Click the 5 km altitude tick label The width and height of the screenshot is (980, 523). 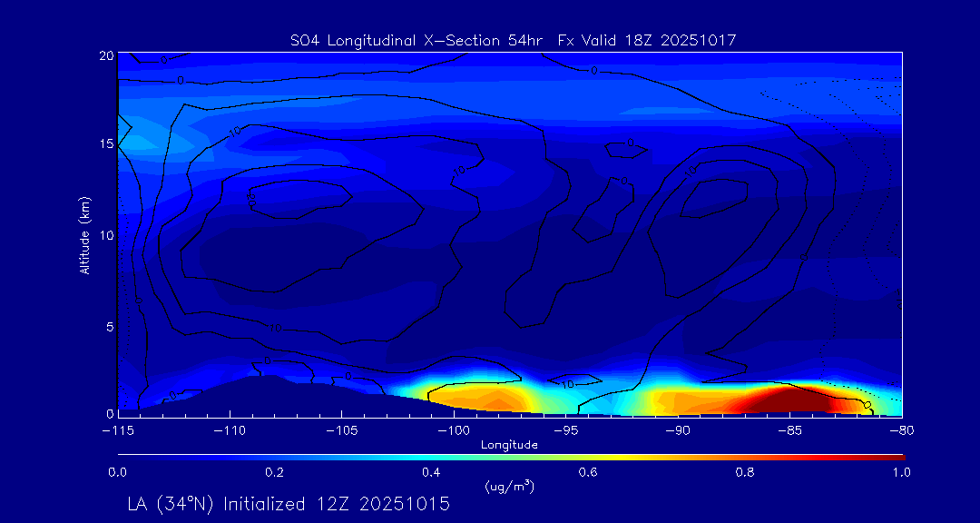108,326
